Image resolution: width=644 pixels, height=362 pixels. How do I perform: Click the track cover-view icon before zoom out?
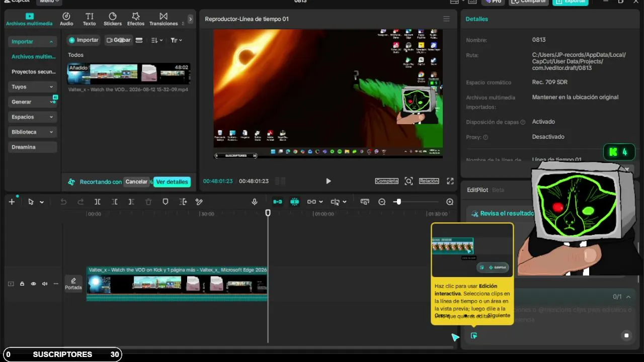pos(365,202)
